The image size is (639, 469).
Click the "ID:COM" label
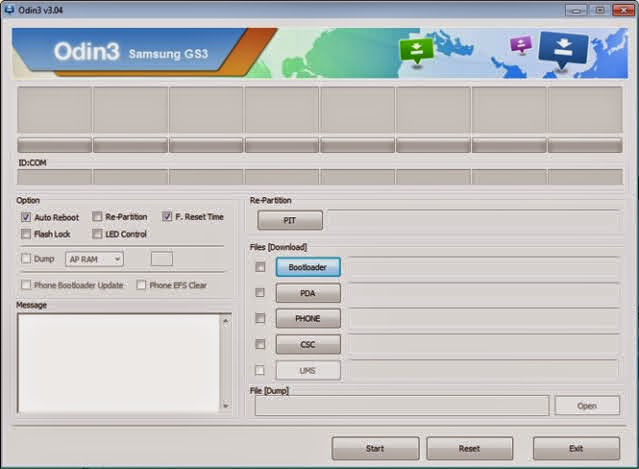tap(32, 163)
